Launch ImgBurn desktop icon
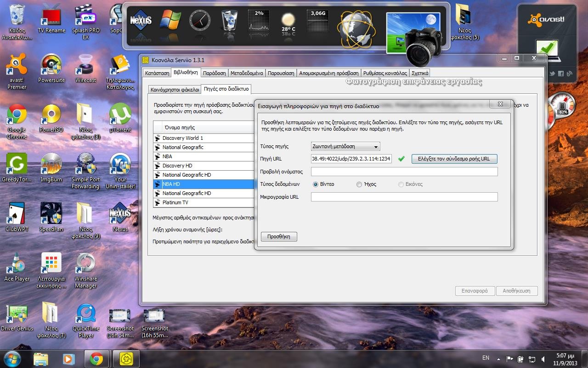Image resolution: width=588 pixels, height=368 pixels. 51,167
